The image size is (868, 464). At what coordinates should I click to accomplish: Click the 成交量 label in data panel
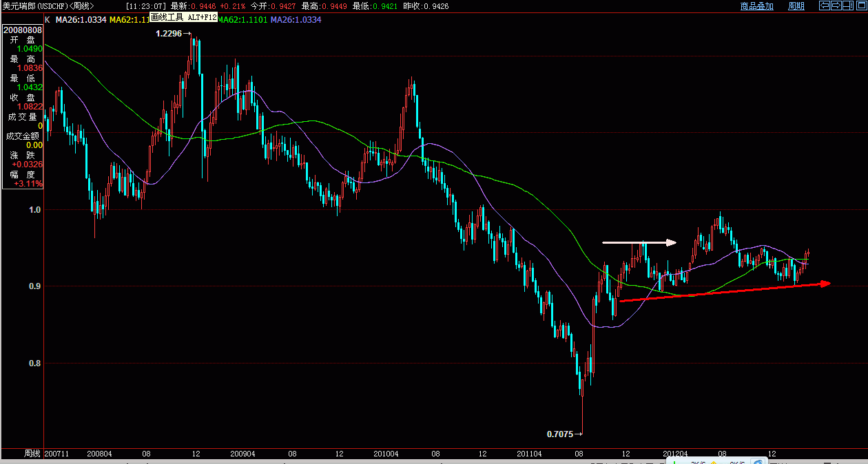click(x=21, y=117)
